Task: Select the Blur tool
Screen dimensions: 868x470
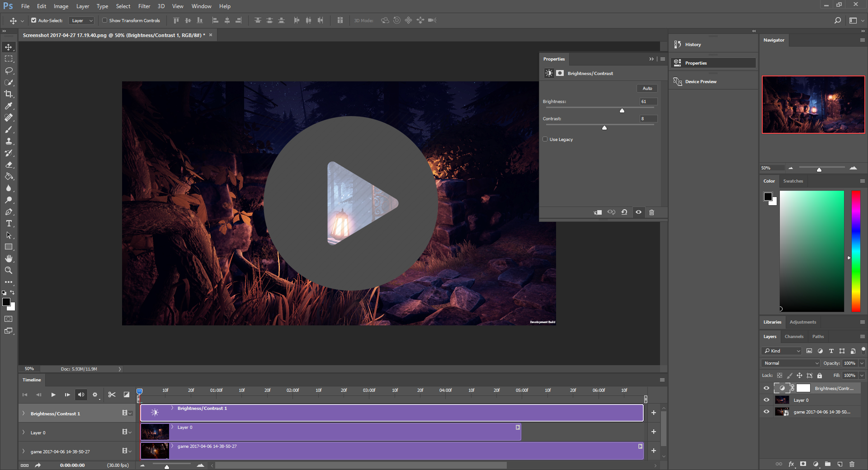Action: [x=9, y=188]
